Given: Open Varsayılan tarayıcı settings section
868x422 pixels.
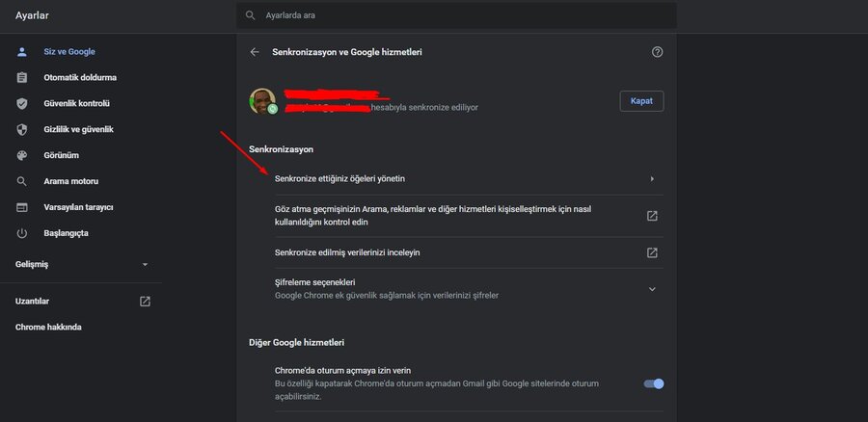Looking at the screenshot, I should (x=81, y=207).
